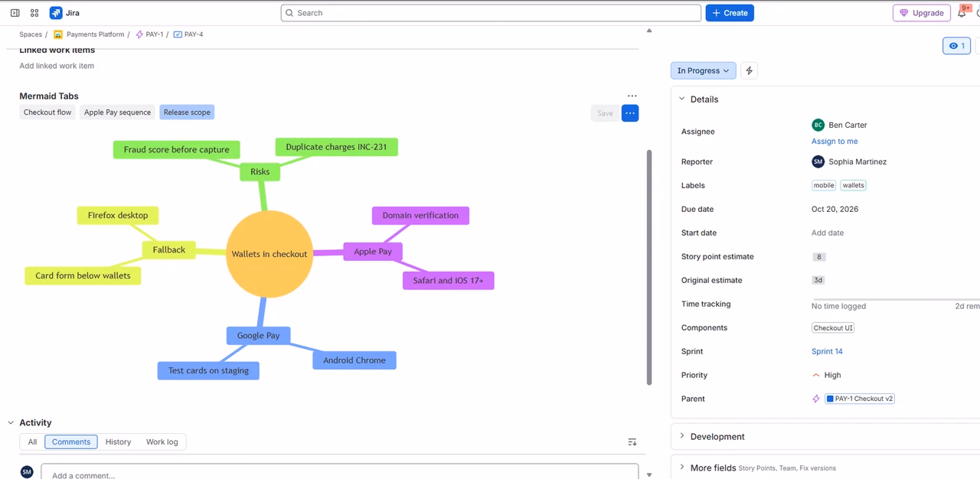Image resolution: width=980 pixels, height=479 pixels.
Task: Click the parent epic lightning icon
Action: coord(816,399)
